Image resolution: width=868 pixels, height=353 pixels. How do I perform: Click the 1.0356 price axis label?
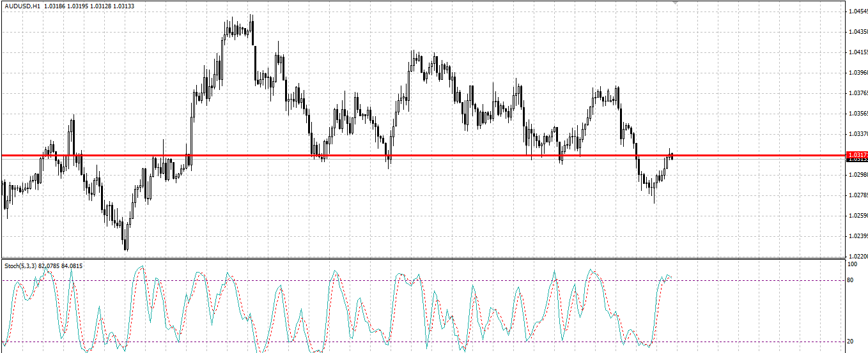(858, 113)
